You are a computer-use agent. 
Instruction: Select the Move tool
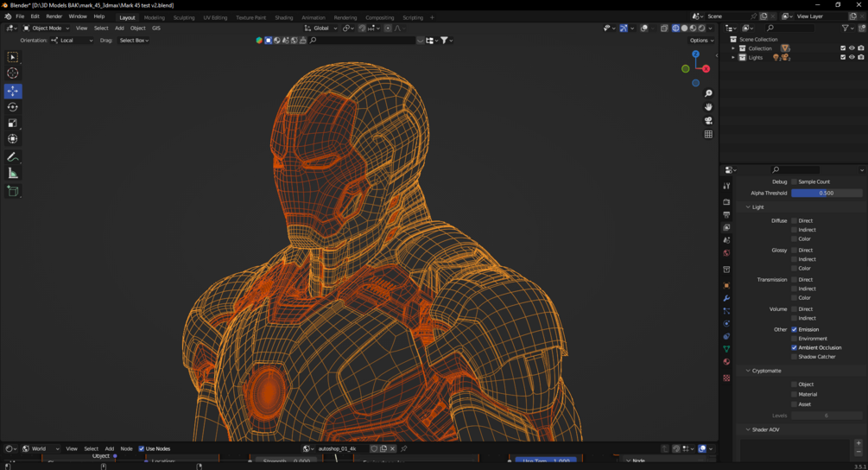click(13, 91)
